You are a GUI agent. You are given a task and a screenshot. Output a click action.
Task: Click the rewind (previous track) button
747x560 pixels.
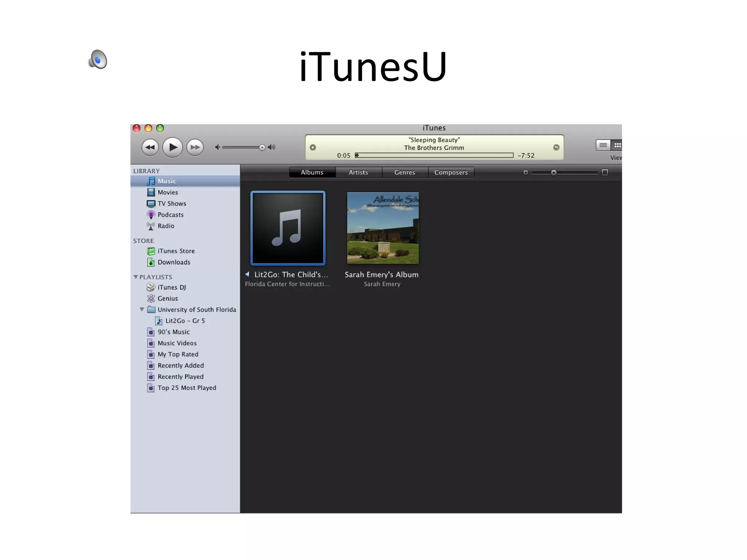(150, 147)
